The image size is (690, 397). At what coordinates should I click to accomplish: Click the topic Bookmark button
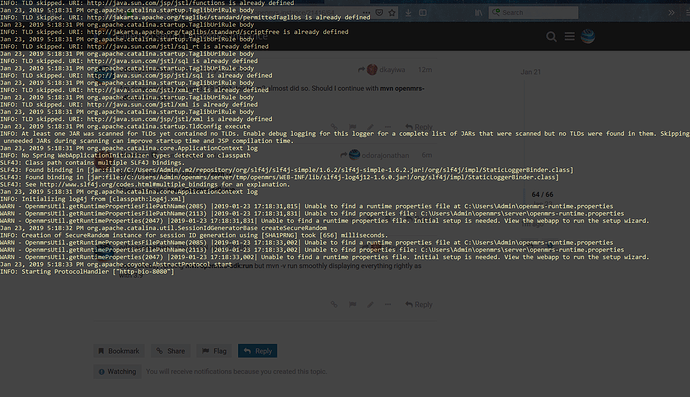(119, 351)
